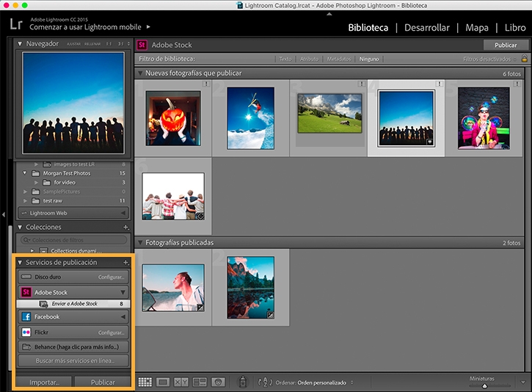Click Publicar button in the Adobe Stock header
Image resolution: width=532 pixels, height=392 pixels.
coord(506,45)
